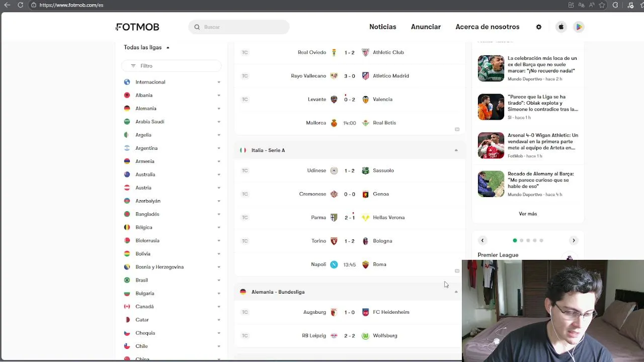Select the last carousel dot
The image size is (644, 362).
click(541, 240)
